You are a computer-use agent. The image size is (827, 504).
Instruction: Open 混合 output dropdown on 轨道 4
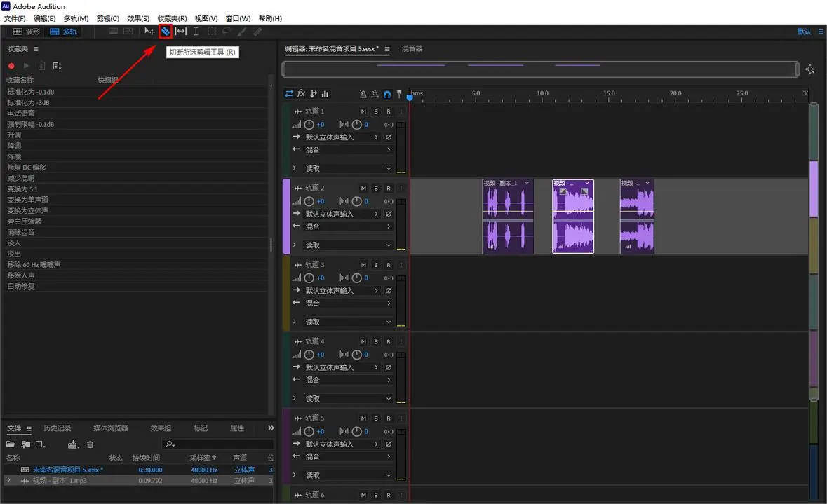[x=348, y=380]
